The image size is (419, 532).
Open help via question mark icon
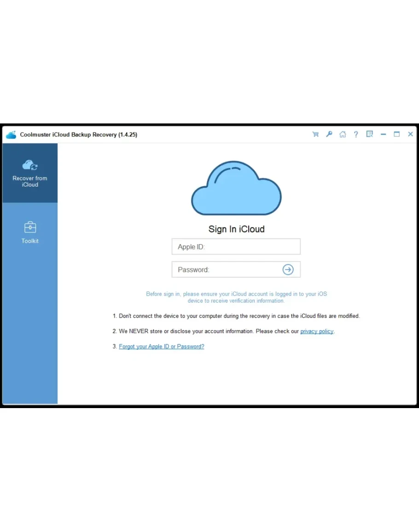coord(356,134)
